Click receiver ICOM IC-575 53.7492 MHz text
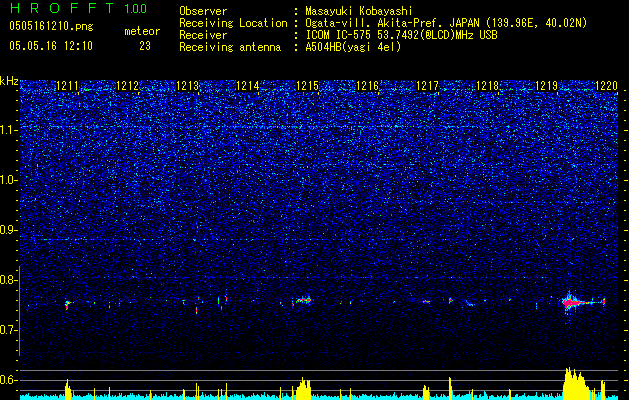629x400 pixels. coord(401,35)
